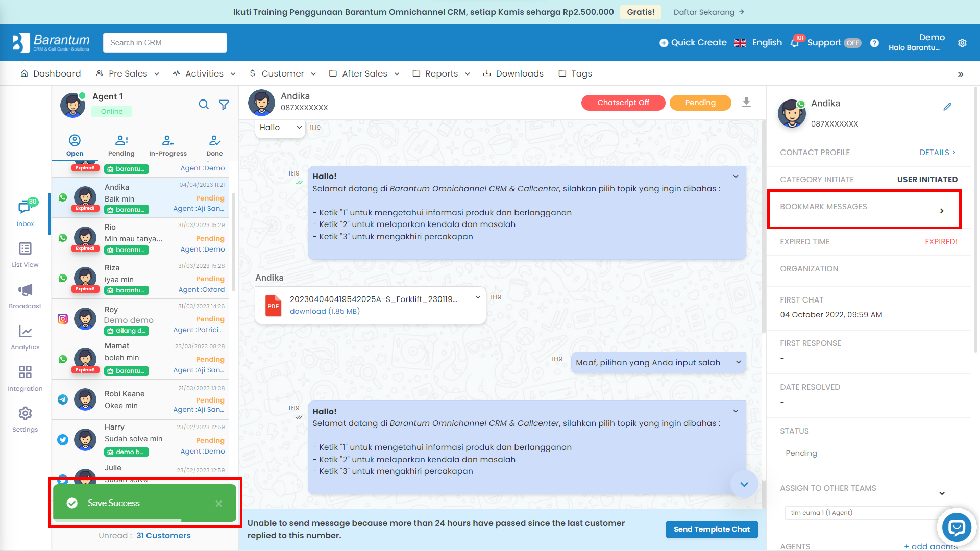980x551 pixels.
Task: Jump to latest message round arrow
Action: coord(744,484)
